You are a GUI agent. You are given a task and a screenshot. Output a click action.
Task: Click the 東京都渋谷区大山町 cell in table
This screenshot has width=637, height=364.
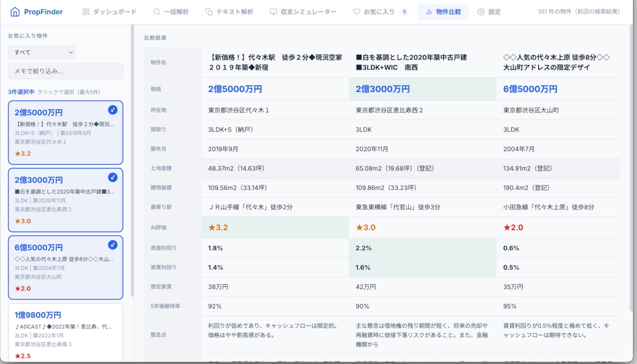pyautogui.click(x=531, y=110)
